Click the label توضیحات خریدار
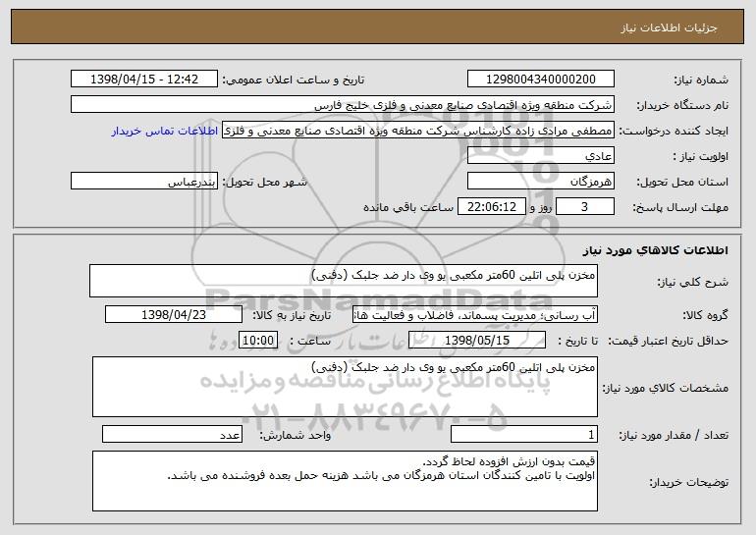This screenshot has height=535, width=756. tap(688, 482)
